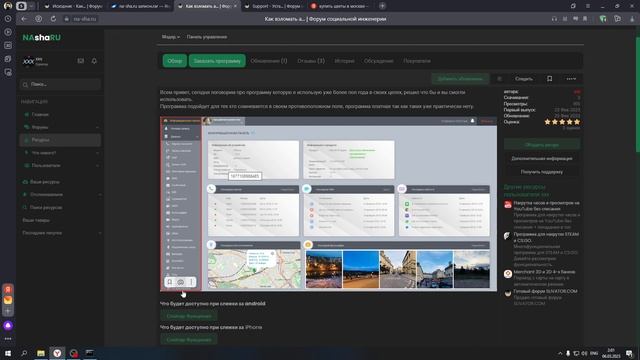Switch to the Обзор tab
This screenshot has height=360, width=640.
click(x=175, y=61)
